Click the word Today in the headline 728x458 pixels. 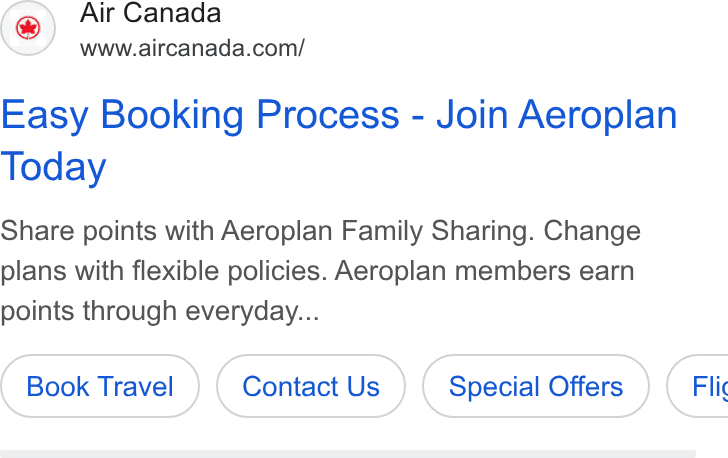coord(53,167)
